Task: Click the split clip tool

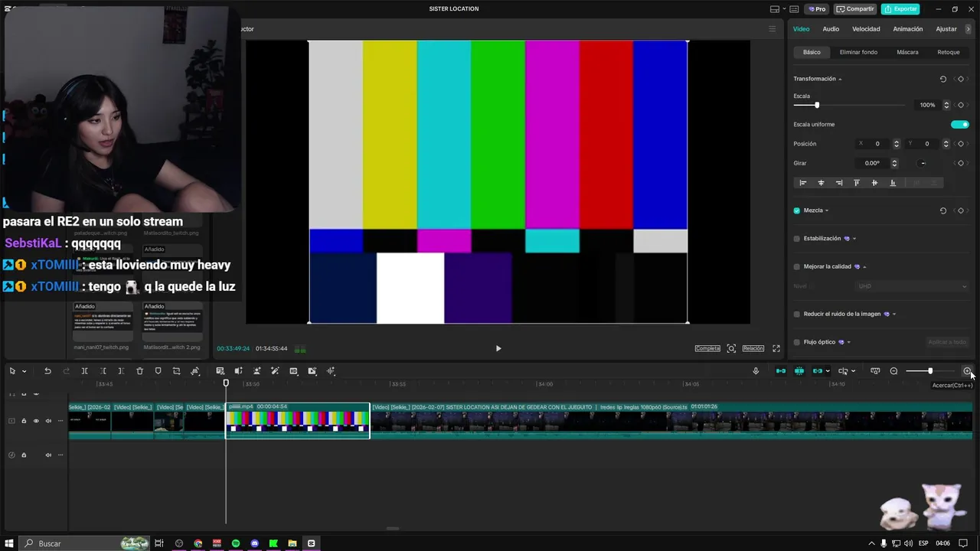Action: [84, 371]
